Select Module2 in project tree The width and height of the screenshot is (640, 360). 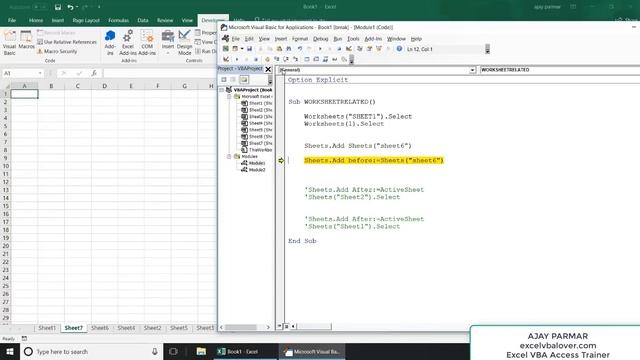point(253,170)
